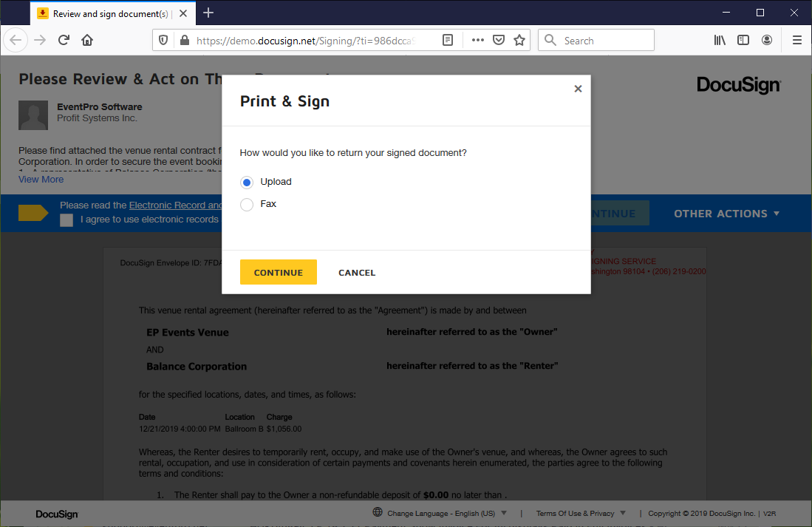The height and width of the screenshot is (527, 812).
Task: Click the 'Profit Systems Inc.' company text
Action: 97,118
